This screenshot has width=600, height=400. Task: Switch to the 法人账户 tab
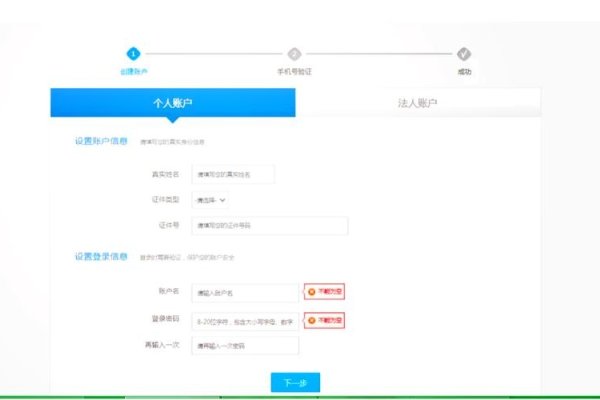point(418,103)
